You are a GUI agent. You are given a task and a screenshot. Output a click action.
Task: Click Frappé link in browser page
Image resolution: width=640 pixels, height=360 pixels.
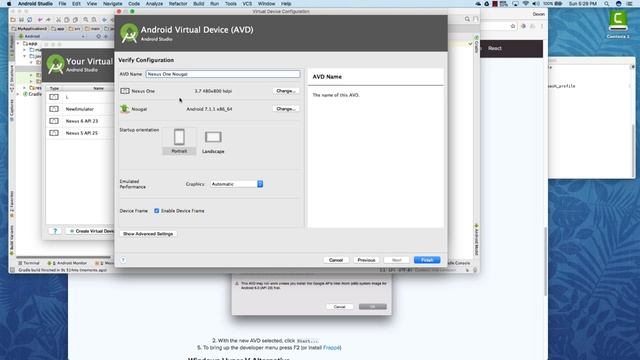(331, 348)
